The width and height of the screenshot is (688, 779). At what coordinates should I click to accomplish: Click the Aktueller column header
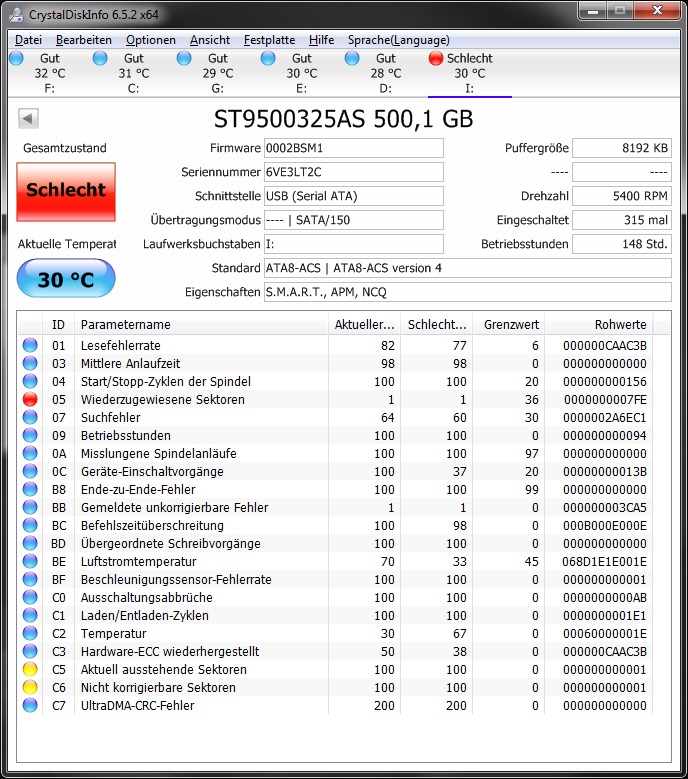point(365,324)
